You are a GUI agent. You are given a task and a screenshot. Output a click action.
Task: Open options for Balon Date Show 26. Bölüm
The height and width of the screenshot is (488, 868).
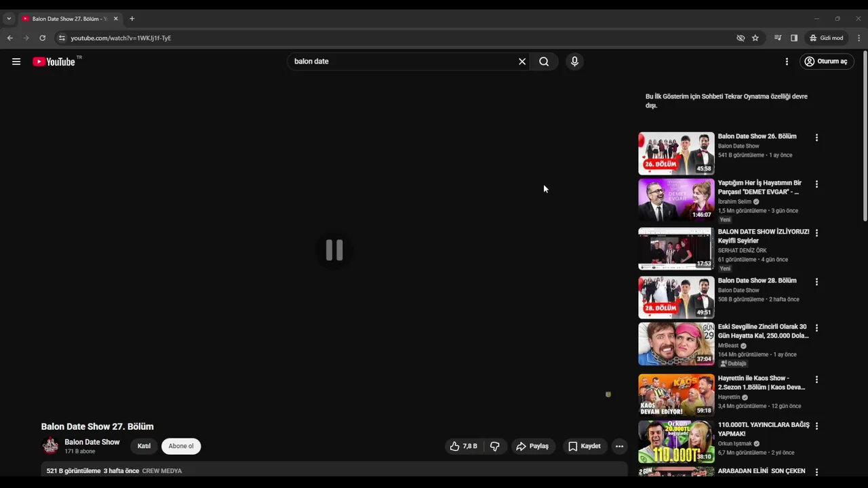(816, 138)
